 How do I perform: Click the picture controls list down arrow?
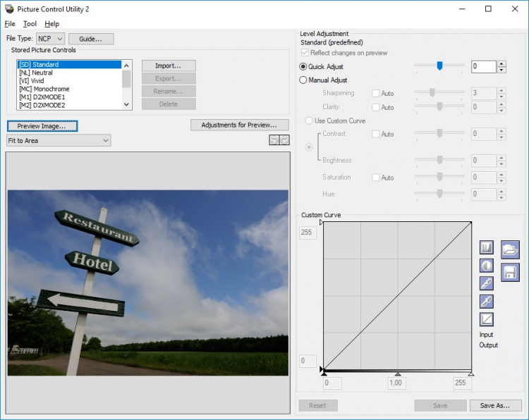point(126,104)
